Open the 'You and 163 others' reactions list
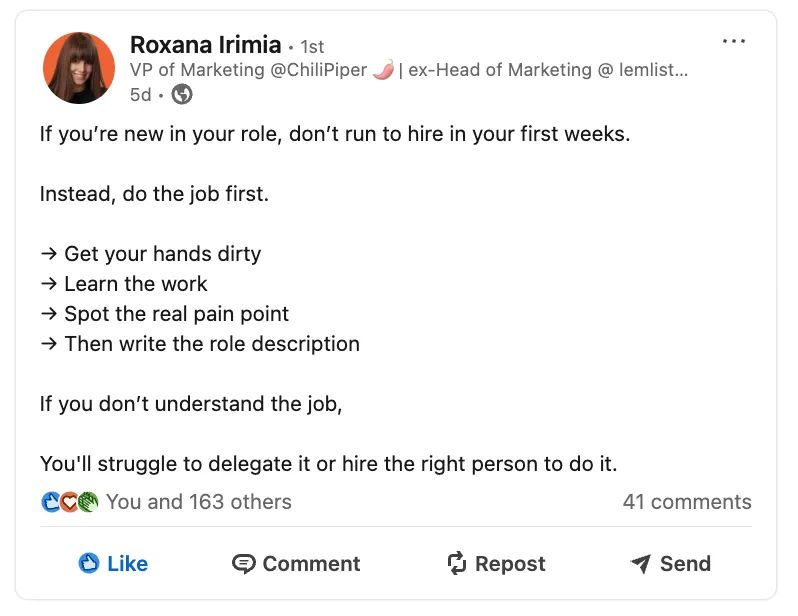 coord(199,502)
